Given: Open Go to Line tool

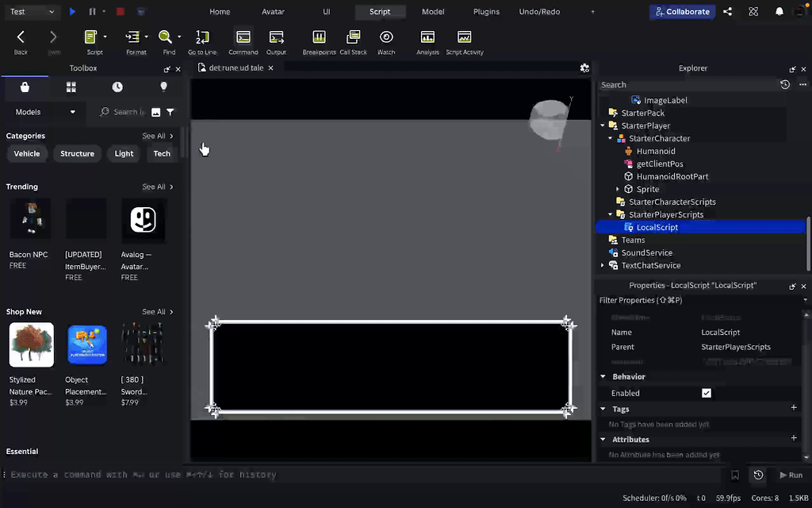Looking at the screenshot, I should point(202,42).
